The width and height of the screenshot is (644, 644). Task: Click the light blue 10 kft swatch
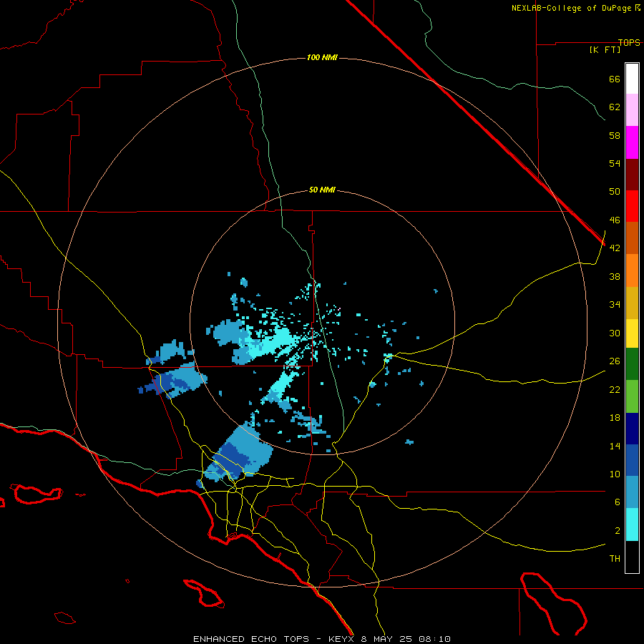tap(632, 492)
